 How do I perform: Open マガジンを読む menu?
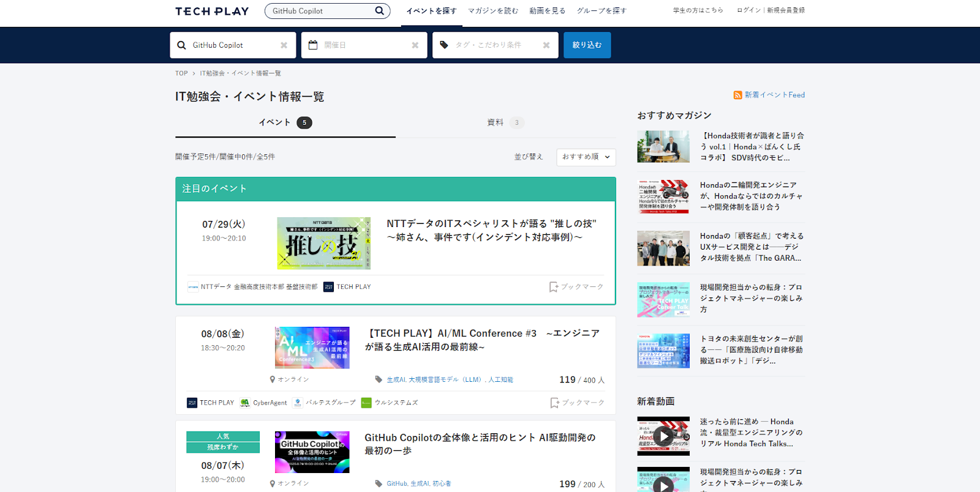(x=493, y=11)
